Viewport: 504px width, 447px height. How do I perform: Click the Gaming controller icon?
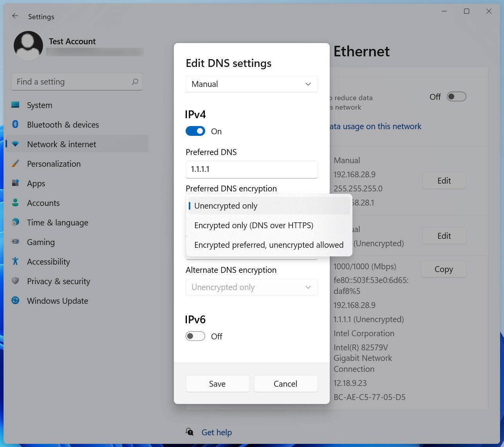[x=15, y=242]
